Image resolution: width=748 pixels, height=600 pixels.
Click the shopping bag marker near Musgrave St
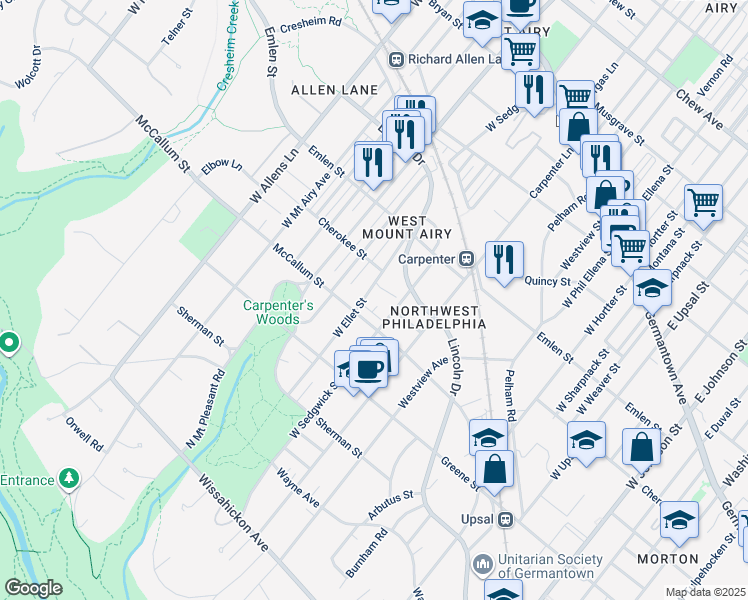(x=578, y=127)
